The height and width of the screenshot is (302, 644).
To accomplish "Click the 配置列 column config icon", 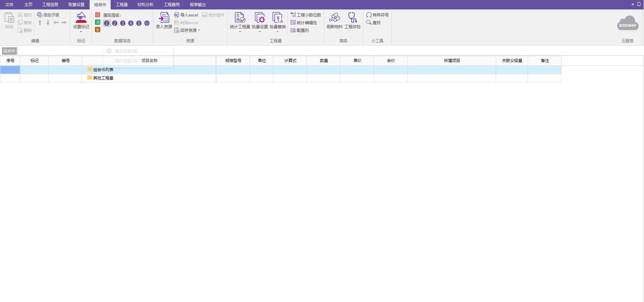I will (293, 30).
